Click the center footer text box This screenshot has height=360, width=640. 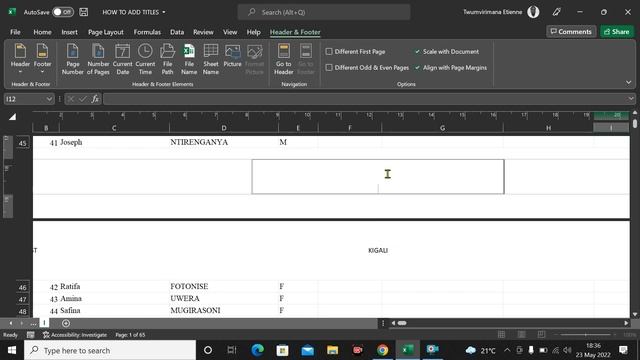(x=378, y=177)
